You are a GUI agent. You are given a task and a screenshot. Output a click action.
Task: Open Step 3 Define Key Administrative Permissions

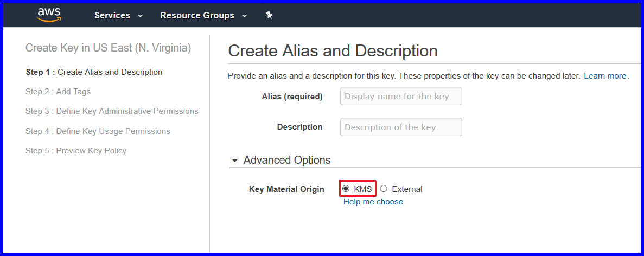tap(112, 111)
